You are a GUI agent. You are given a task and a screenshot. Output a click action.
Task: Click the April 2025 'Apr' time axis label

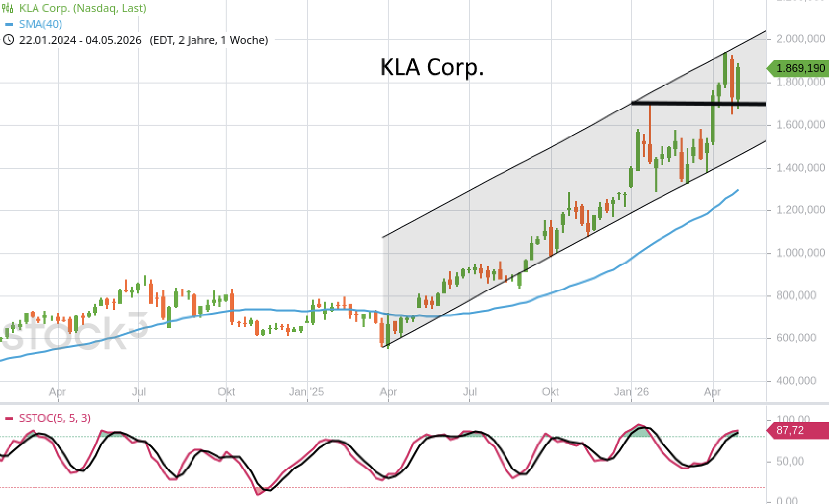point(388,392)
